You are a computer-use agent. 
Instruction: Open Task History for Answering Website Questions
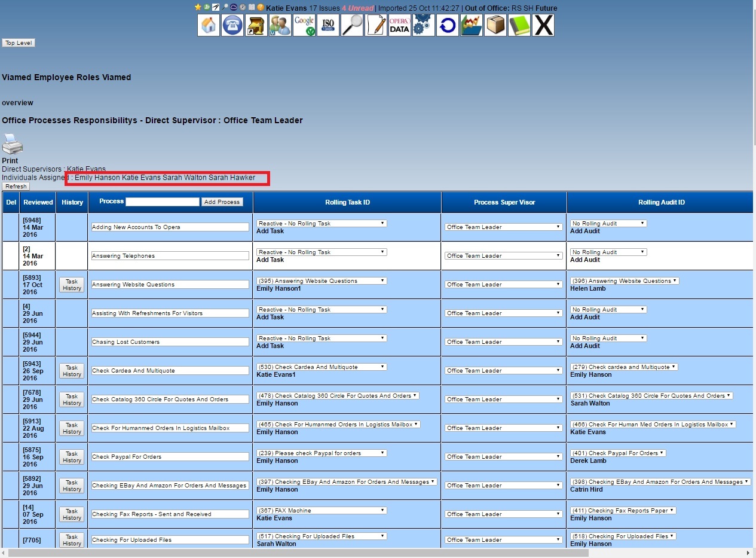coord(72,285)
